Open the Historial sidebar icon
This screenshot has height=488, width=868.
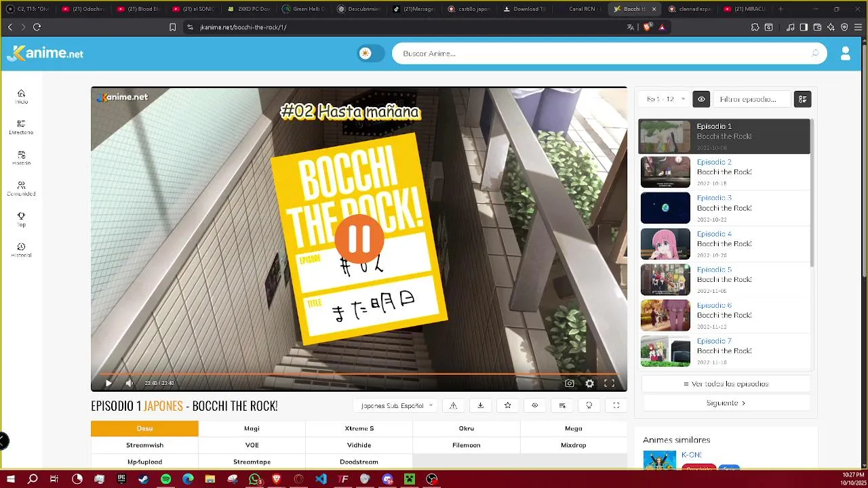pos(21,250)
